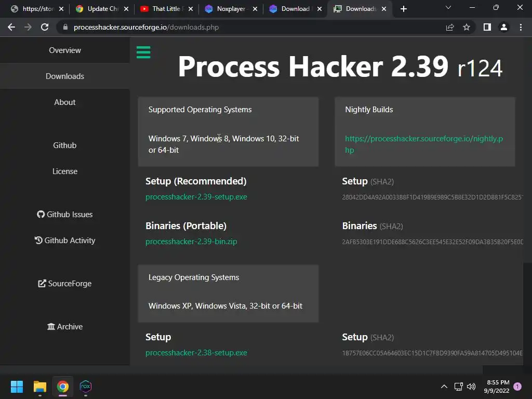Click the address bar URL
This screenshot has width=532, height=399.
[146, 27]
